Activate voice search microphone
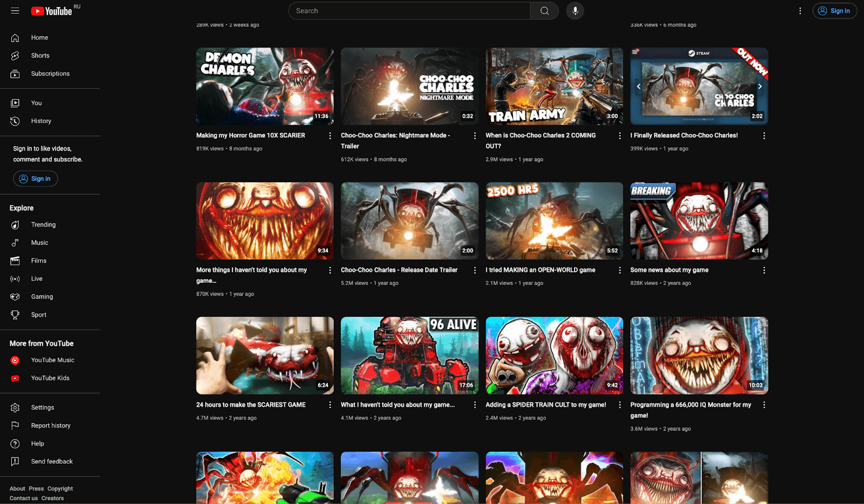Viewport: 864px width, 504px height. pyautogui.click(x=575, y=11)
